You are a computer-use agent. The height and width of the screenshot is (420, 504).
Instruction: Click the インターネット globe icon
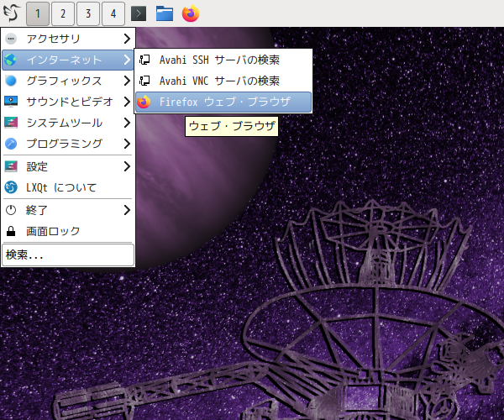11,60
